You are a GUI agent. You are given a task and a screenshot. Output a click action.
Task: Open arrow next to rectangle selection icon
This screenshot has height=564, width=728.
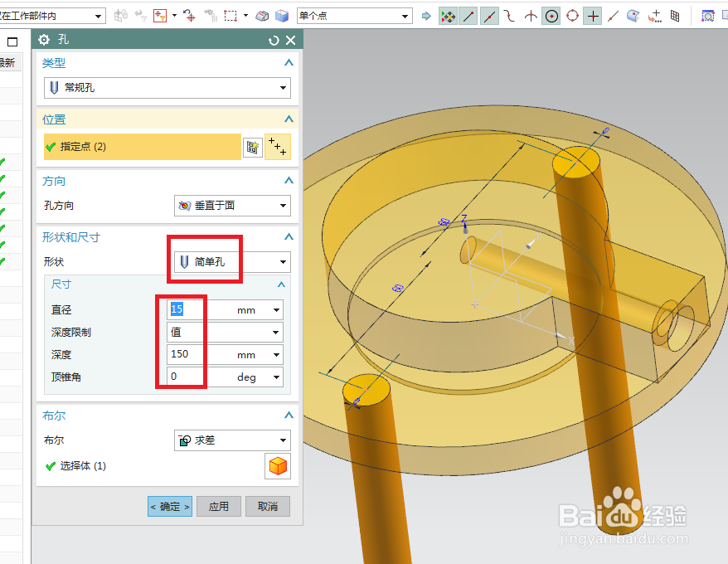coord(245,15)
